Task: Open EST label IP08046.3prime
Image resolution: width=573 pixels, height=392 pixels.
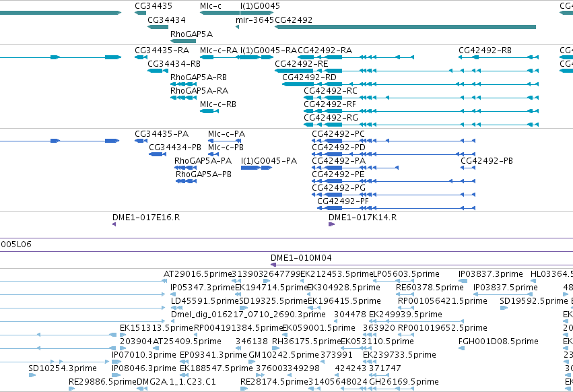Action: (144, 368)
